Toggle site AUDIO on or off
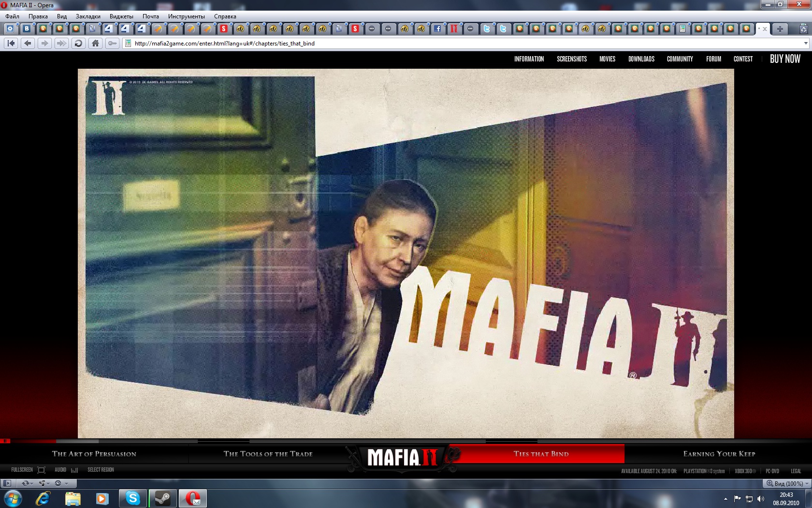The height and width of the screenshot is (508, 812). [66, 470]
